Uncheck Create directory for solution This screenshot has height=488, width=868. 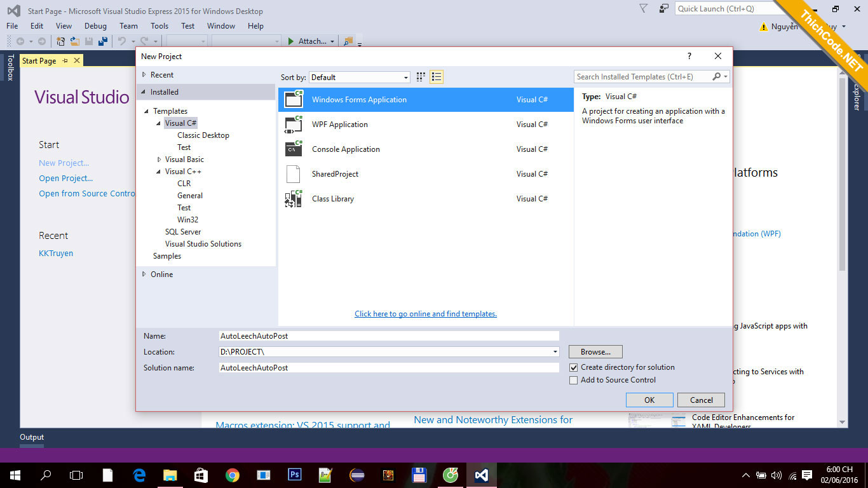[574, 367]
